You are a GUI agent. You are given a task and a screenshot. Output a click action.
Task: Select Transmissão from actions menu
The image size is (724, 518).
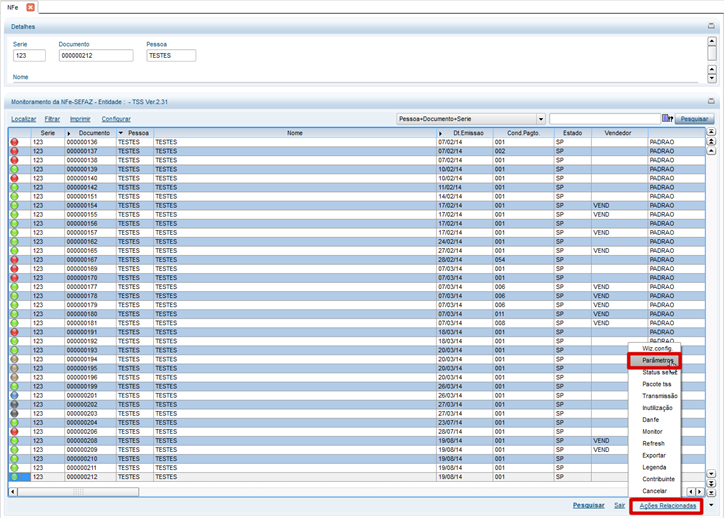coord(659,396)
